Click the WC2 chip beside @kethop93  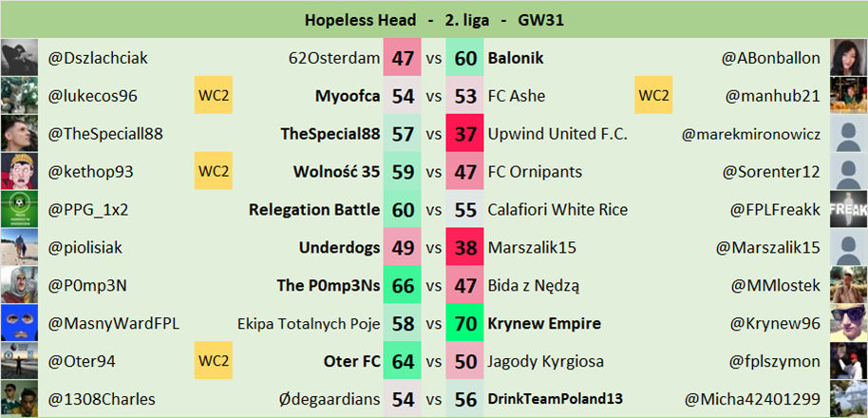(x=213, y=171)
